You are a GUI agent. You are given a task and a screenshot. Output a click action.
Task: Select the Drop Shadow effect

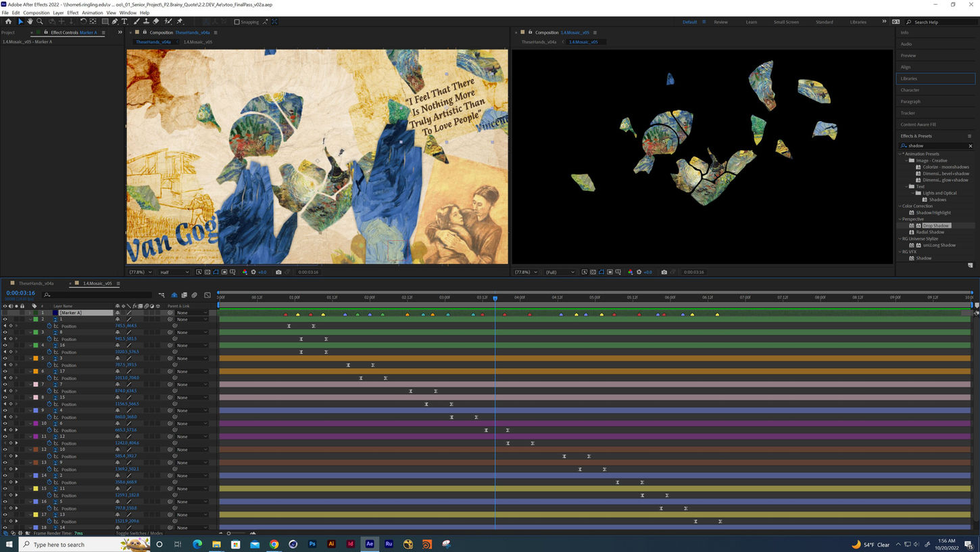pos(935,225)
